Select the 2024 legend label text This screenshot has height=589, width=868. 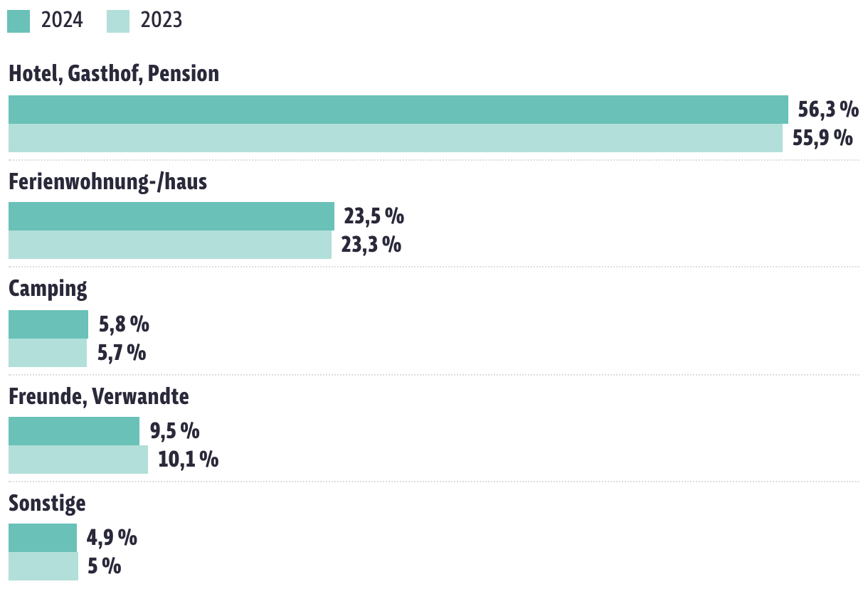62,21
